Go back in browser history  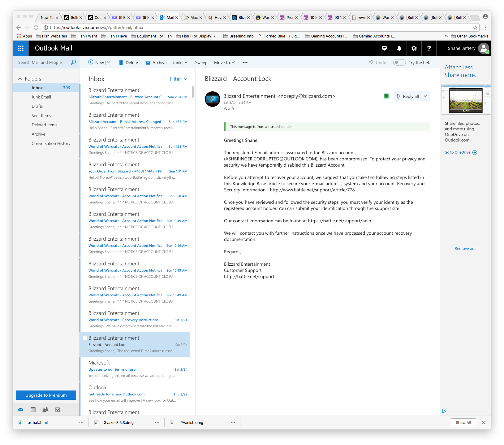coord(19,28)
